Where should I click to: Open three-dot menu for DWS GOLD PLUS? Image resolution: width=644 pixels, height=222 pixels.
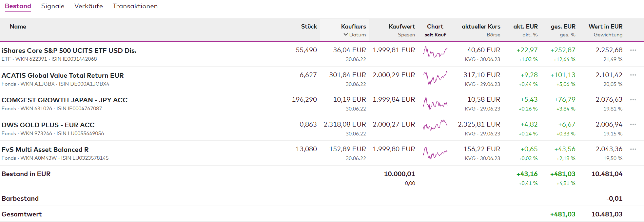coord(633,125)
